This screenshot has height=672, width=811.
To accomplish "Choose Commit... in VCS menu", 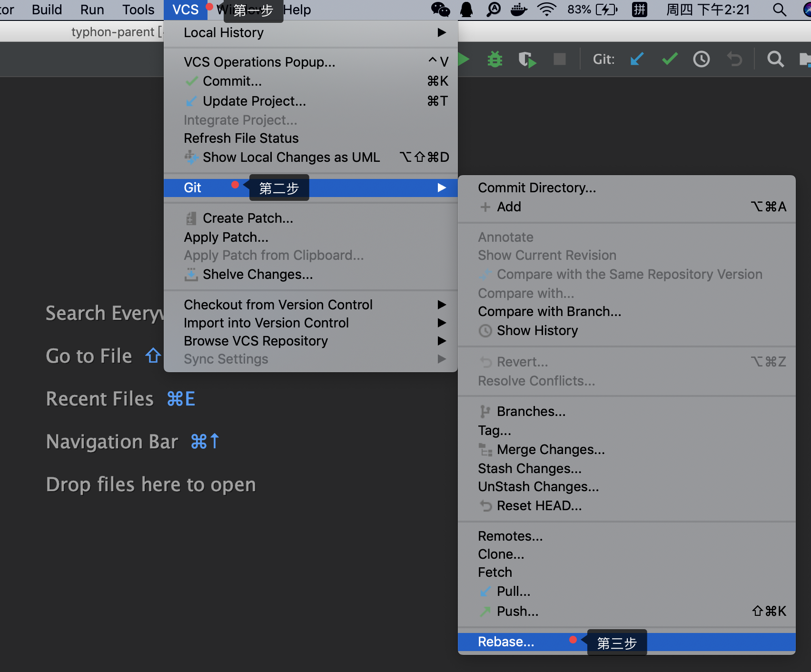I will [311, 81].
